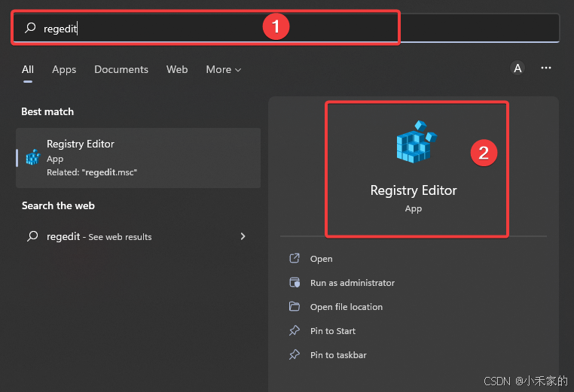
Task: Click the Best match heading
Action: tap(47, 111)
